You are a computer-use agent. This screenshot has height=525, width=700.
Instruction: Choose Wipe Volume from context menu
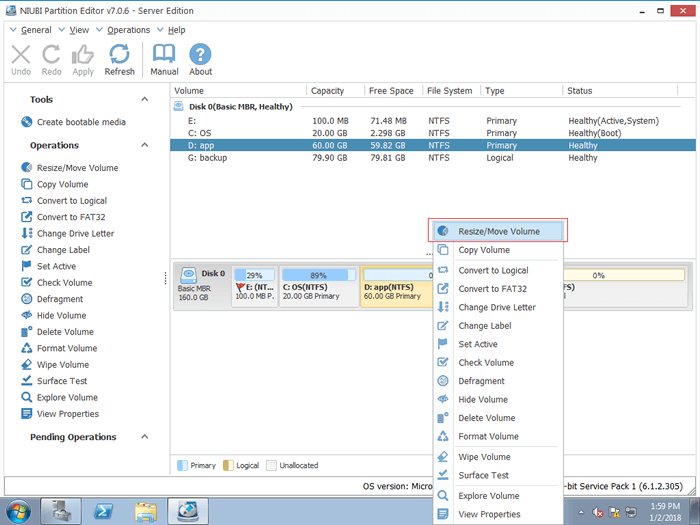(x=498, y=457)
